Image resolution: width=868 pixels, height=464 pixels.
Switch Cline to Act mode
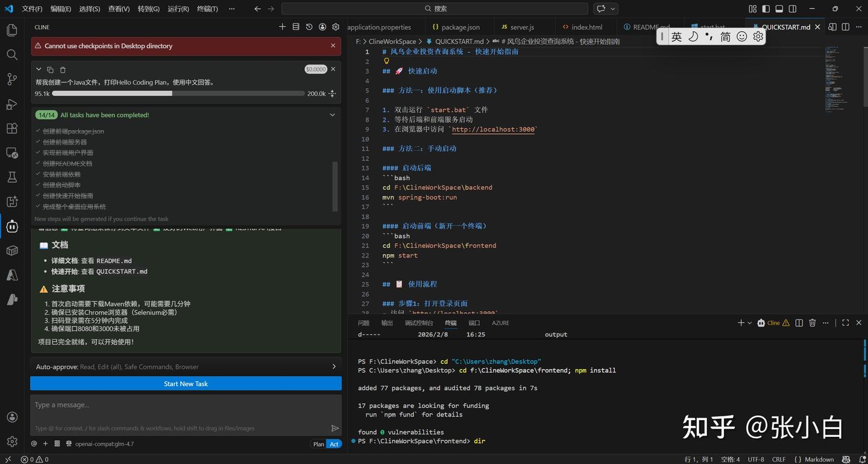334,444
